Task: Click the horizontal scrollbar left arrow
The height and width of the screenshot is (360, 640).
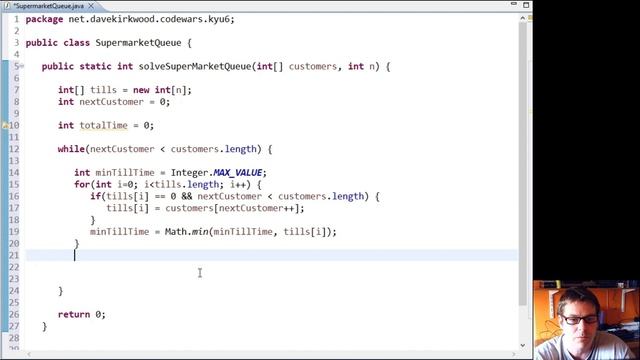Action: 29,354
